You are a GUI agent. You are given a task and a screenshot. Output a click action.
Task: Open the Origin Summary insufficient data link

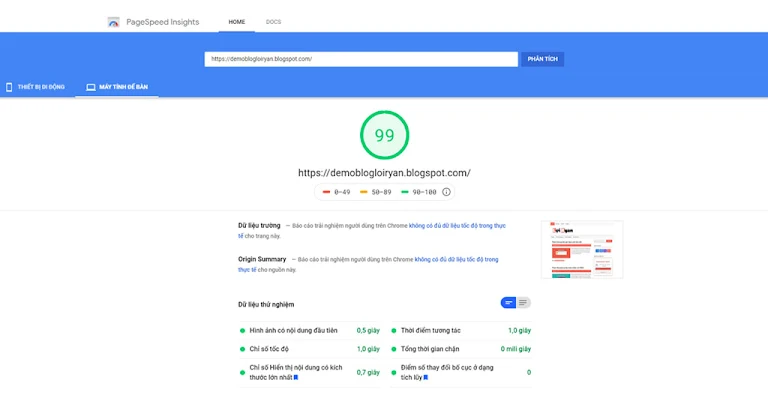[x=456, y=260]
